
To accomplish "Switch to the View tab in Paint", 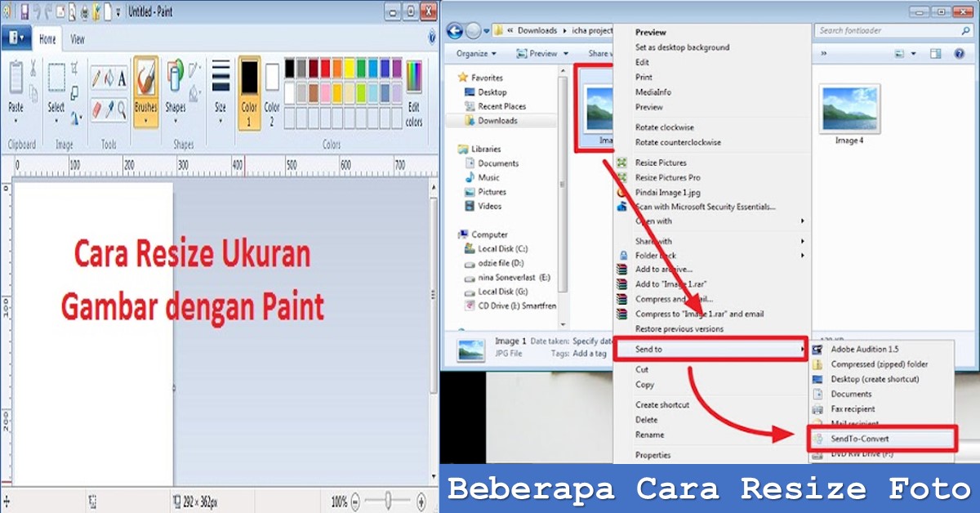I will (77, 38).
